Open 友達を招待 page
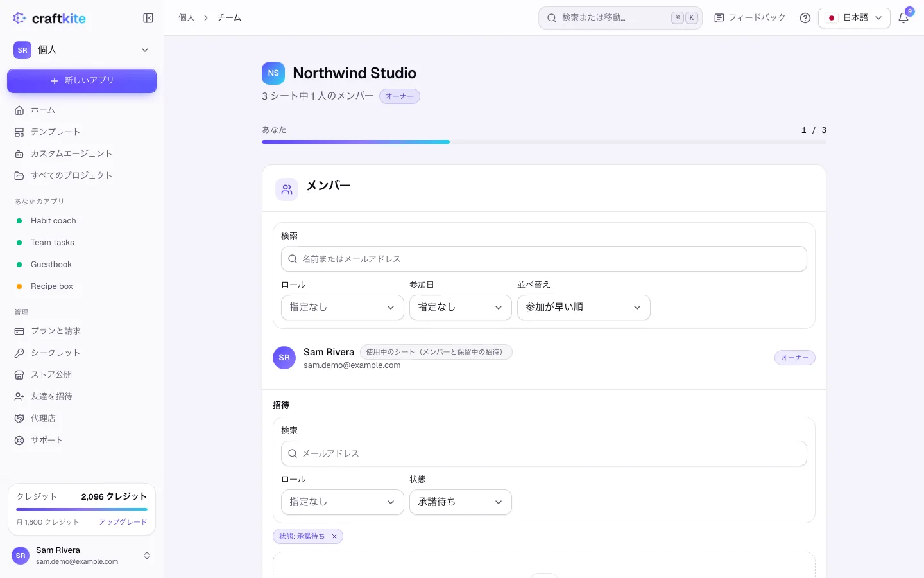 (81, 396)
